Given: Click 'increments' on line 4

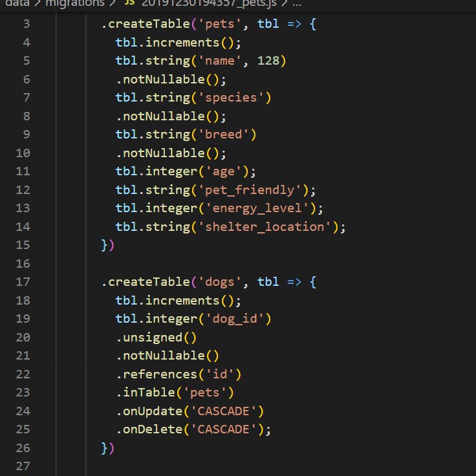Looking at the screenshot, I should (x=182, y=42).
